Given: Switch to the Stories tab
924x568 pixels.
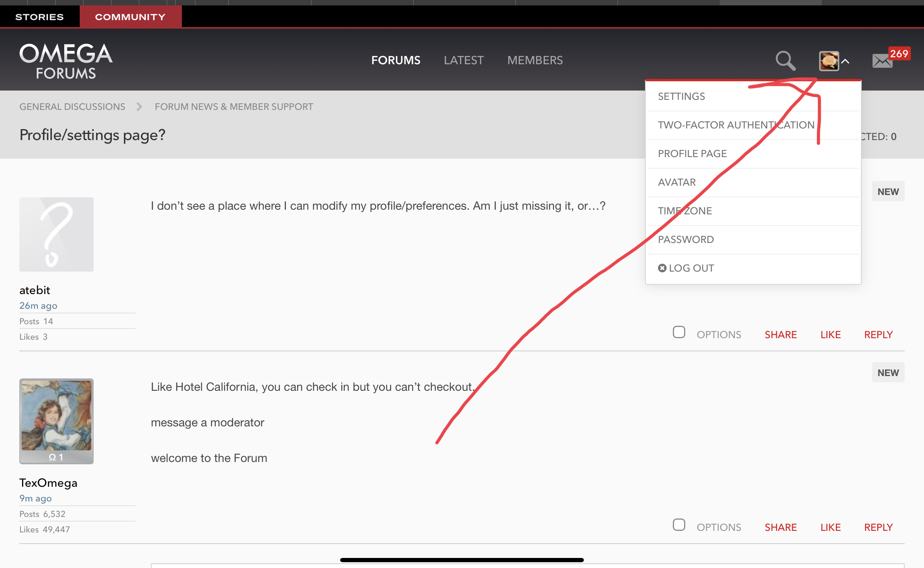Looking at the screenshot, I should tap(39, 17).
